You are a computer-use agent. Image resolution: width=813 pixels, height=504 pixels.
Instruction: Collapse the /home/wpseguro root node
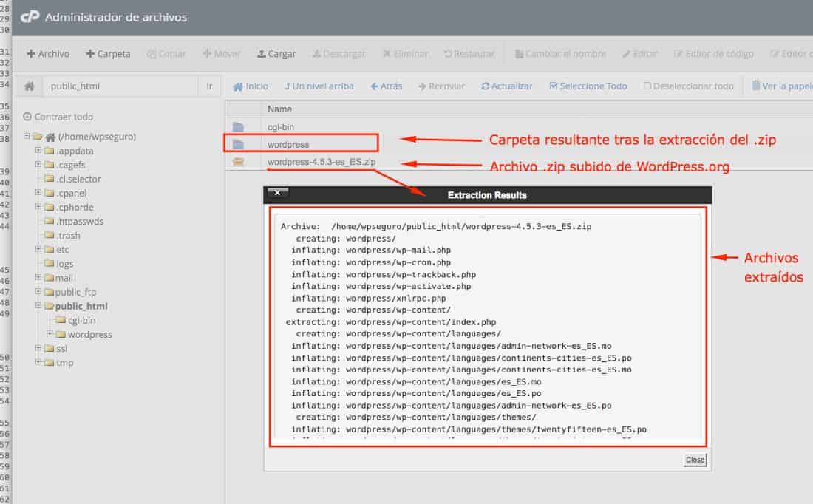pyautogui.click(x=26, y=137)
